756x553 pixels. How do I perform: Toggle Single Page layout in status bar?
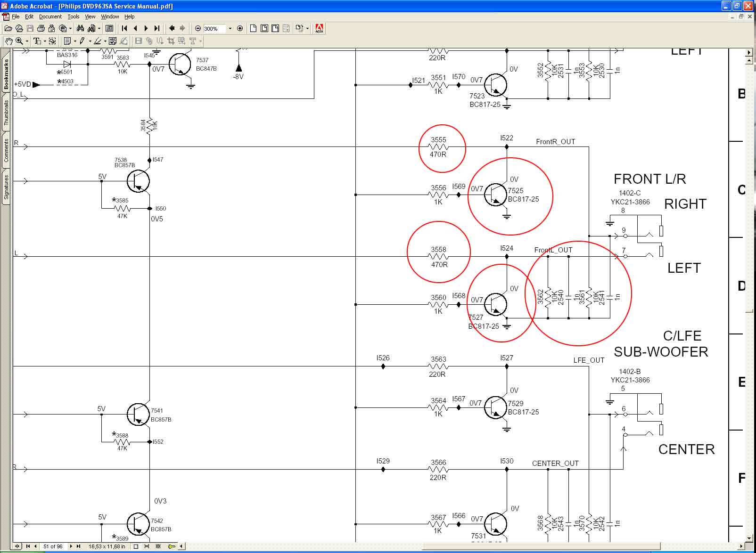point(136,546)
